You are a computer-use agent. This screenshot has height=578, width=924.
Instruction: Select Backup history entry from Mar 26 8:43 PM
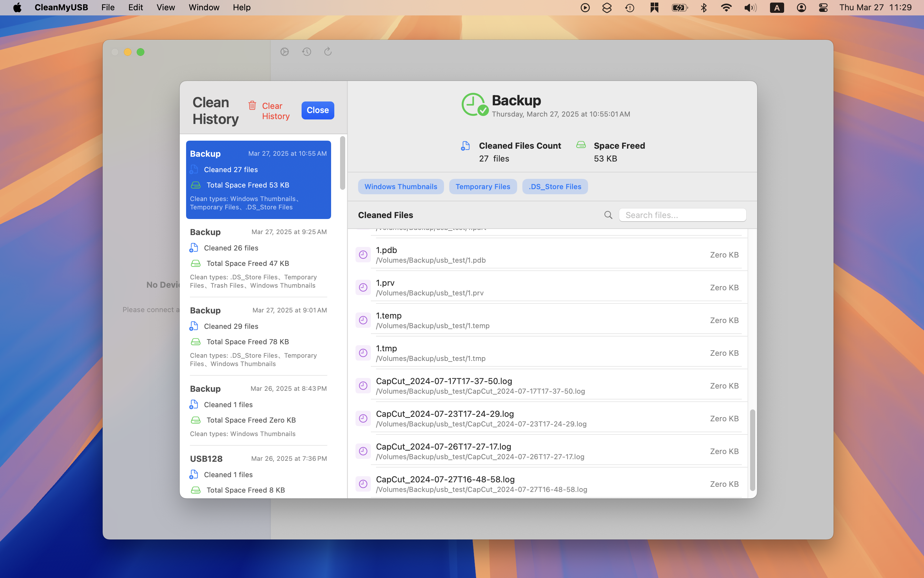click(259, 411)
